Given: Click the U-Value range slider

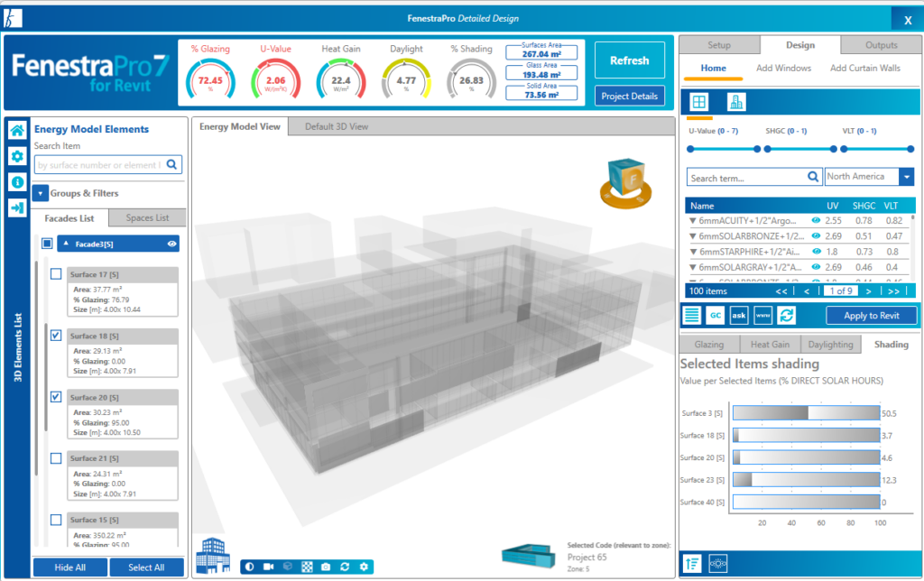Looking at the screenshot, I should tap(724, 149).
